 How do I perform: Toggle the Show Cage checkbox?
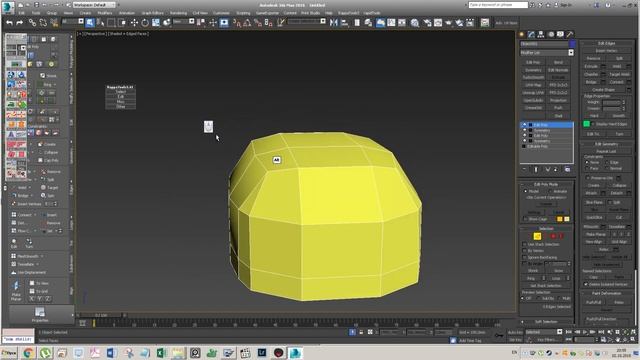point(525,219)
